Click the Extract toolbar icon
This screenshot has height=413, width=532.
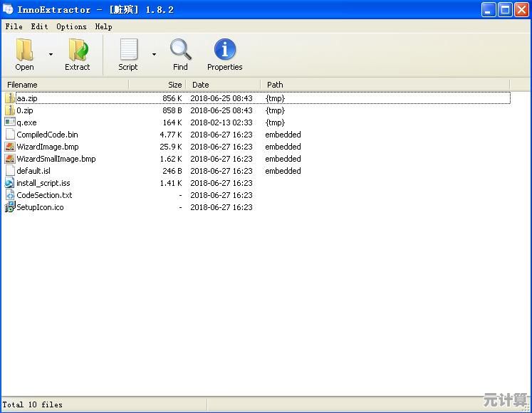[x=77, y=50]
